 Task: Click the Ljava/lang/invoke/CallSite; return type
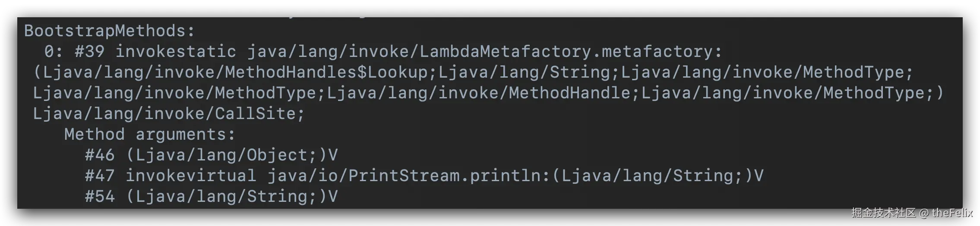169,114
